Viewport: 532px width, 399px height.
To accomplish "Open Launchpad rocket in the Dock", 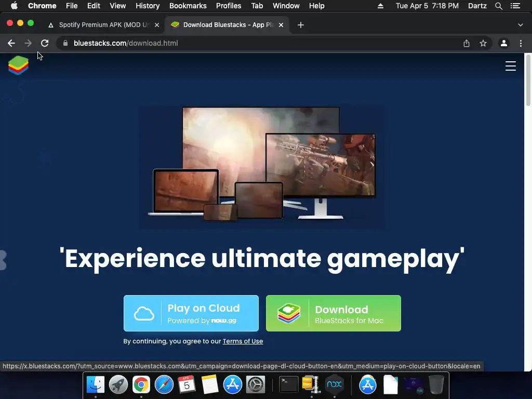I will pyautogui.click(x=118, y=384).
